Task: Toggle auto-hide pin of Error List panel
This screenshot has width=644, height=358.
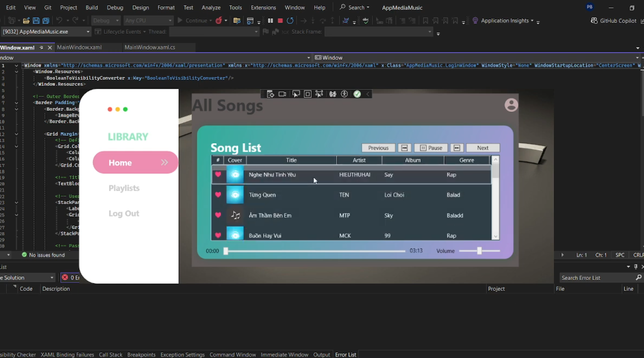Action: 636,267
